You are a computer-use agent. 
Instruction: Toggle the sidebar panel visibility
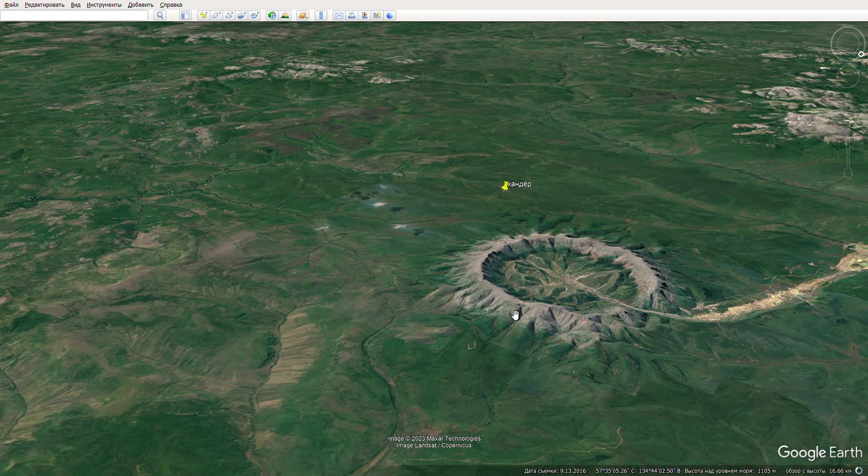(185, 15)
